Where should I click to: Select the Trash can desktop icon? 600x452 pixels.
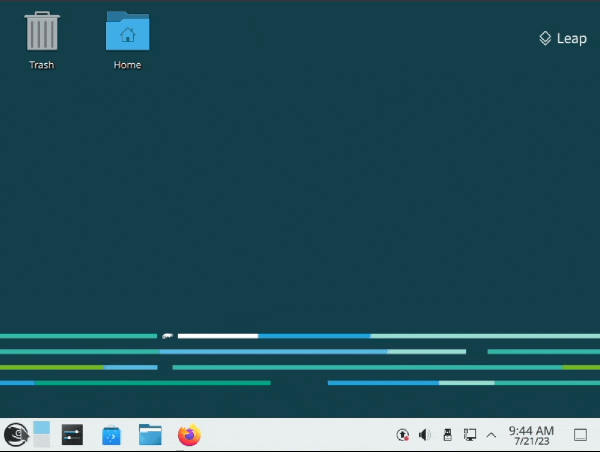pos(41,32)
